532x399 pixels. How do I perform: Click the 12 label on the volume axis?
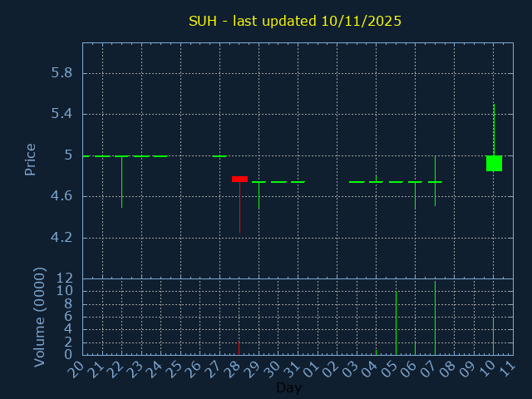[65, 278]
